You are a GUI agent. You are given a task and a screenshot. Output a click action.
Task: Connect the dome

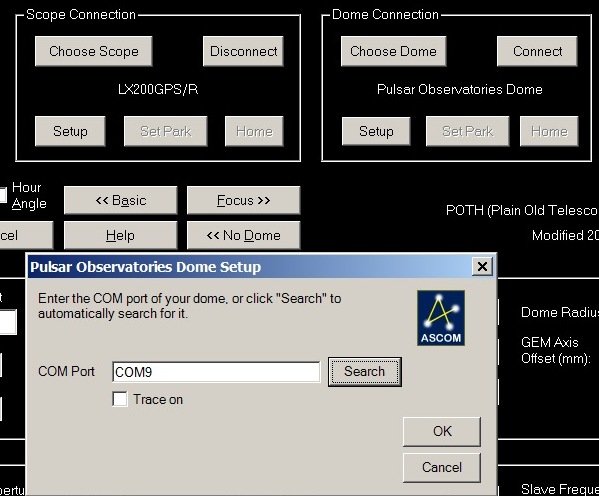coord(537,51)
